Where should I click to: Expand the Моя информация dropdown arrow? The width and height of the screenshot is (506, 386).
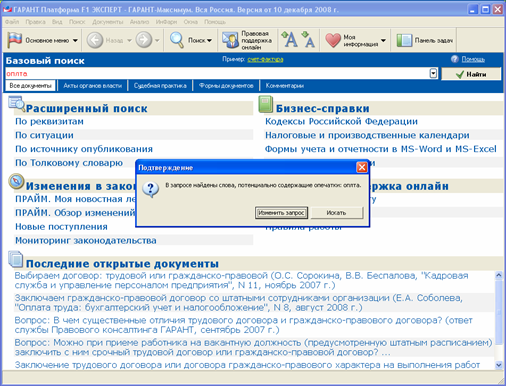click(383, 40)
